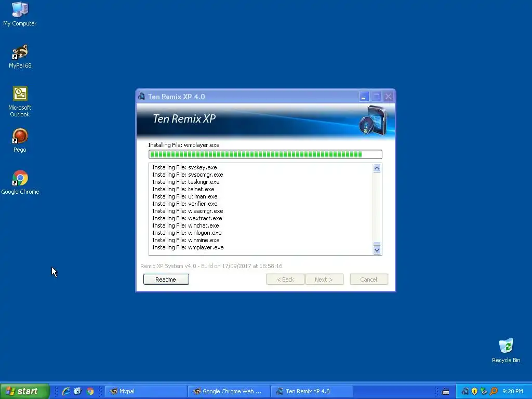This screenshot has height=399, width=532.
Task: Switch to Google Chrome Web taskbar button
Action: tap(229, 391)
